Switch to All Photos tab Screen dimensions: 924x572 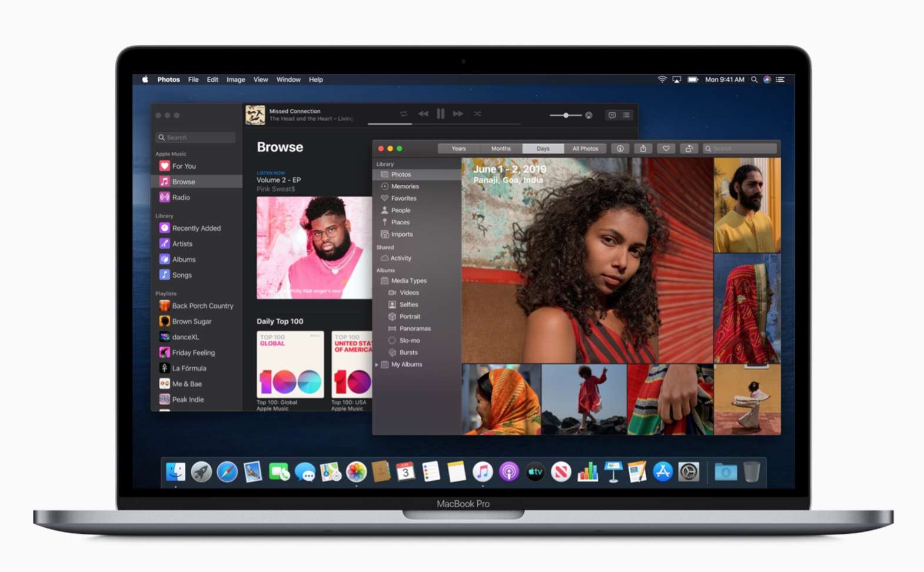585,148
